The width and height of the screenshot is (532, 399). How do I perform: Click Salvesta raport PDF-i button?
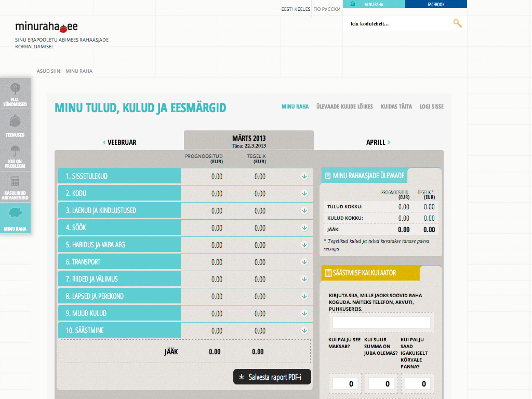click(x=272, y=377)
